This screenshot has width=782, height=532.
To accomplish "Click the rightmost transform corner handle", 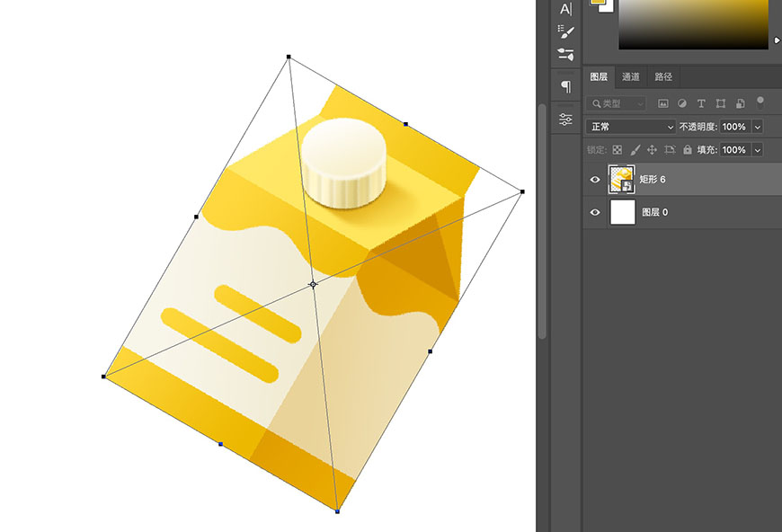I will (x=522, y=191).
